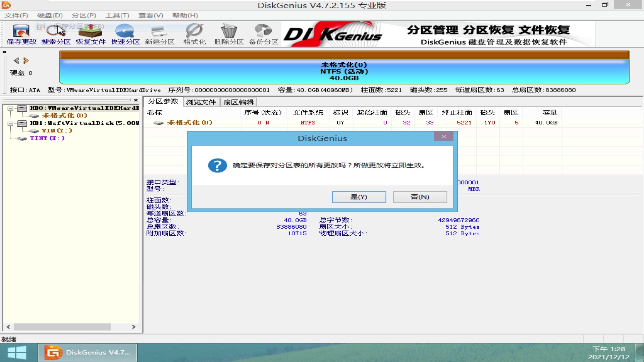
Task: Click the Recover Files (恢复文件) toolbar icon
Action: click(91, 34)
